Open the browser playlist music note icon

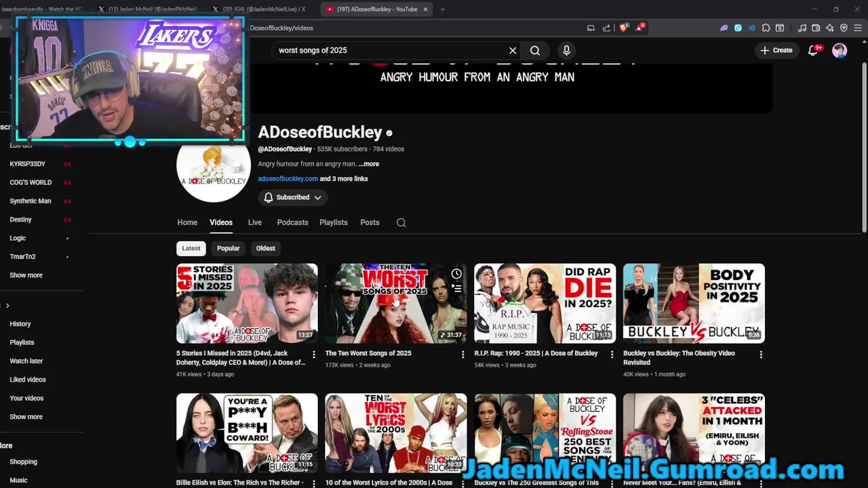tap(802, 28)
